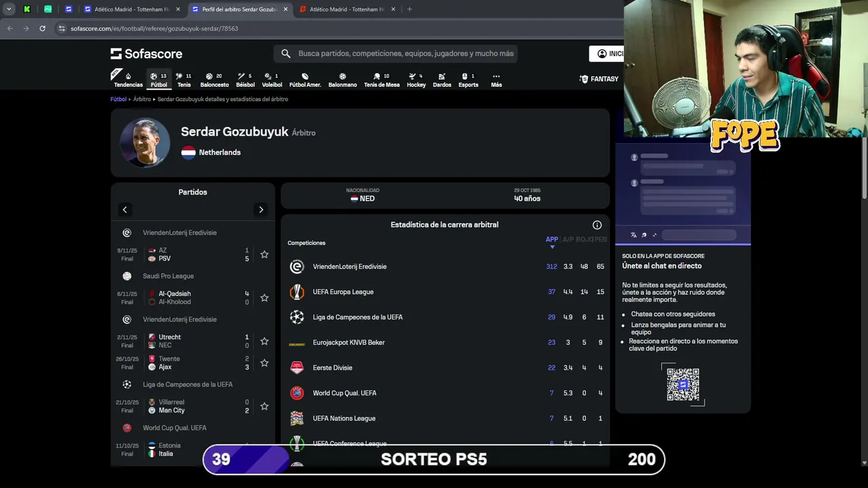
Task: Open Eurojackpot KNVB Beker row
Action: 445,342
